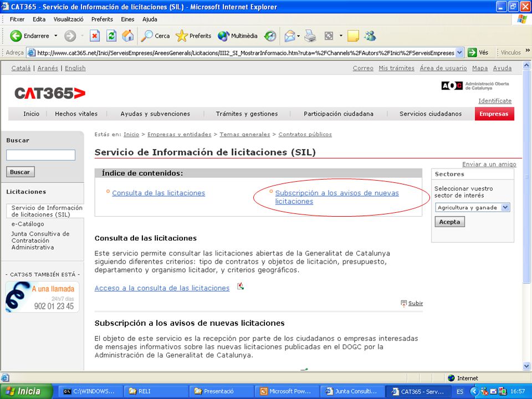Open the Eines menu

coord(127,19)
